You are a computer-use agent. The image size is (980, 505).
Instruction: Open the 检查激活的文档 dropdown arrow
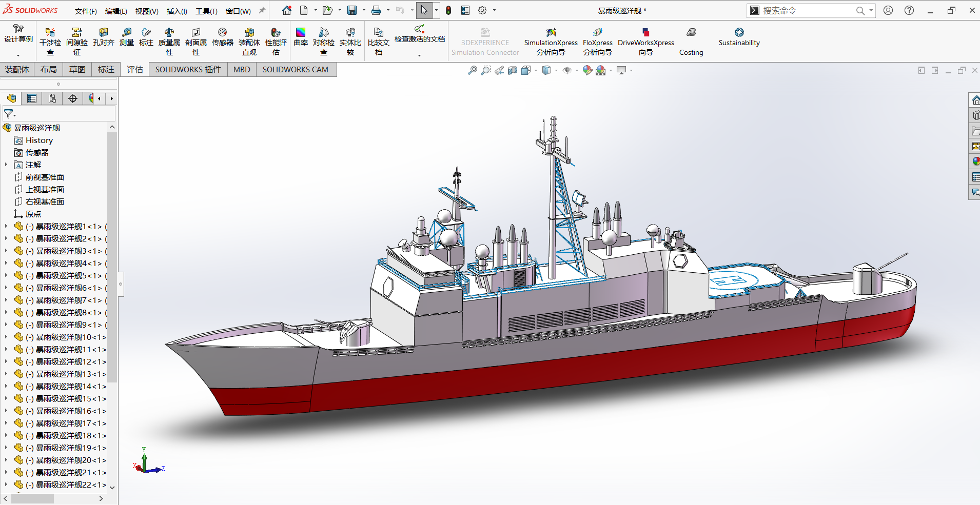pyautogui.click(x=419, y=55)
